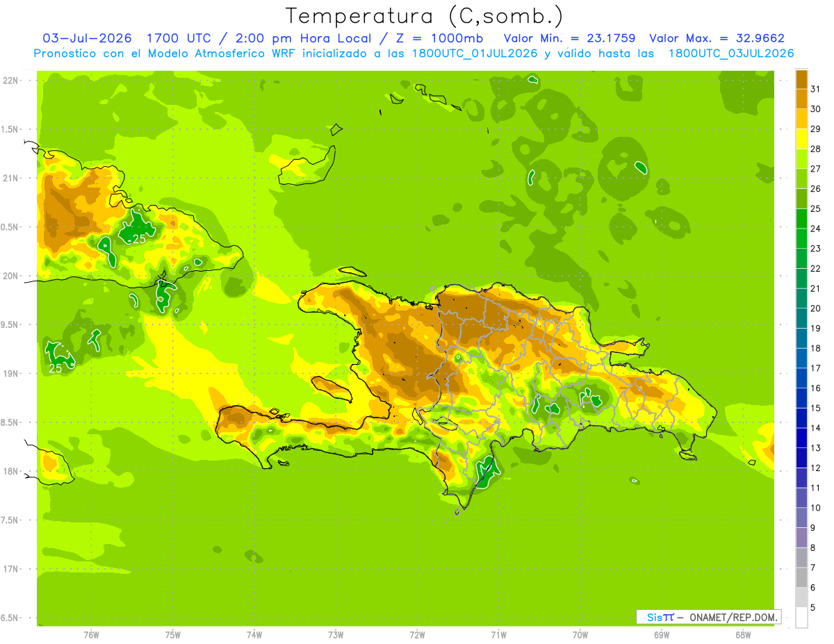Click the '1700 UTC' time text

click(178, 38)
